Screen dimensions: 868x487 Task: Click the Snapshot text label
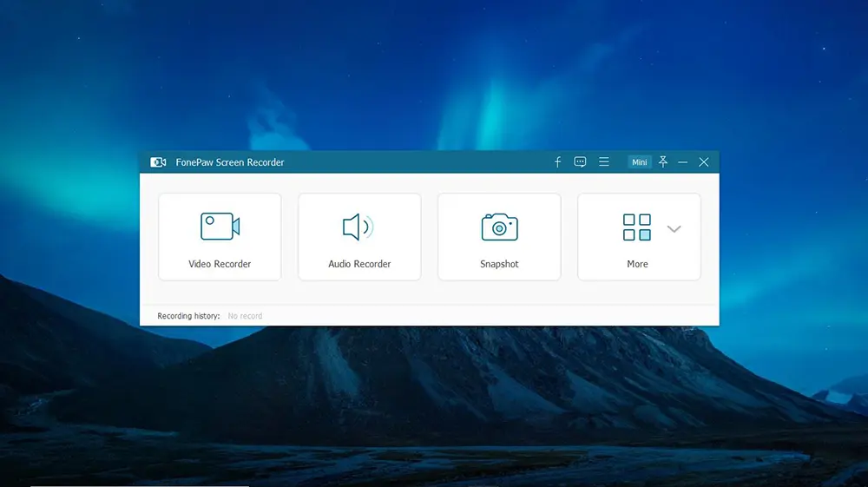(x=499, y=264)
